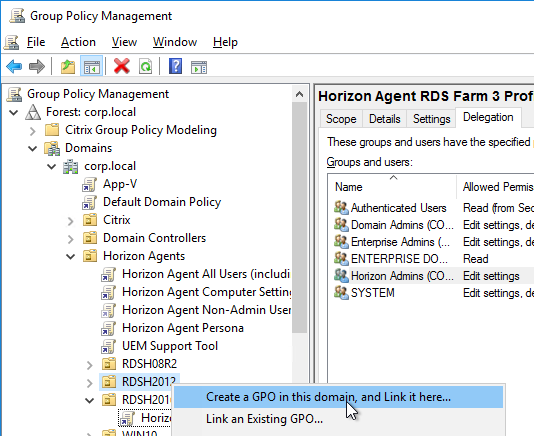Collapse the Domains node
This screenshot has width=534, height=436.
click(33, 149)
